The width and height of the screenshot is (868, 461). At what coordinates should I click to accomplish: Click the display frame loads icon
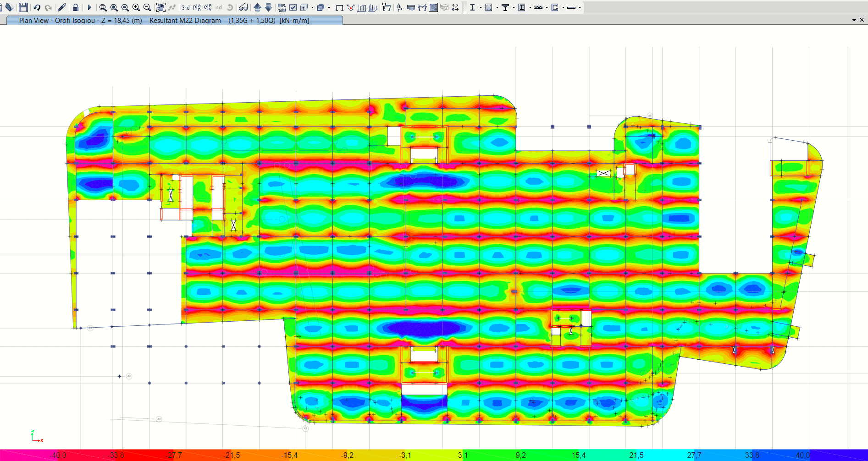[x=362, y=7]
